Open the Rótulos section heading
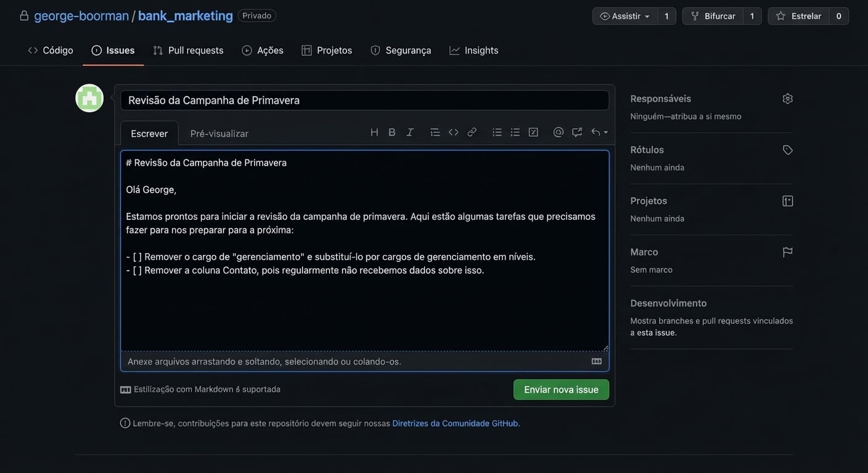 (647, 150)
